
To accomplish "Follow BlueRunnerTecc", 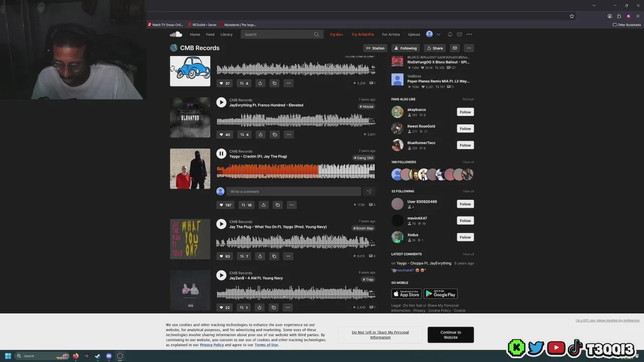I will [465, 145].
